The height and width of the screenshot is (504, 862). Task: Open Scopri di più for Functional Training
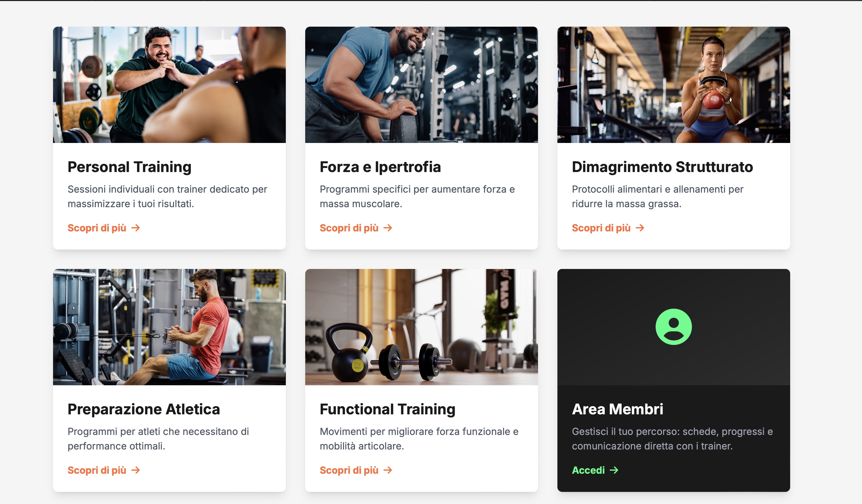tap(356, 470)
